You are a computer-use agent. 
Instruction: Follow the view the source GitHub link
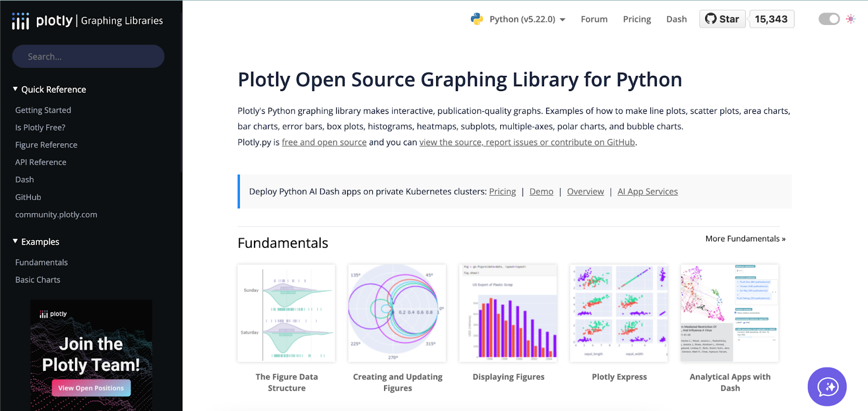pos(527,142)
